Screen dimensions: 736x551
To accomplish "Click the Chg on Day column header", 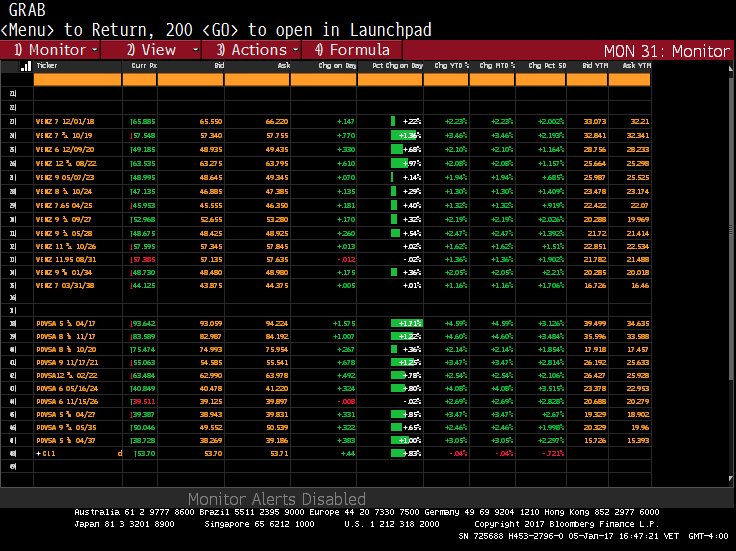I will [337, 66].
